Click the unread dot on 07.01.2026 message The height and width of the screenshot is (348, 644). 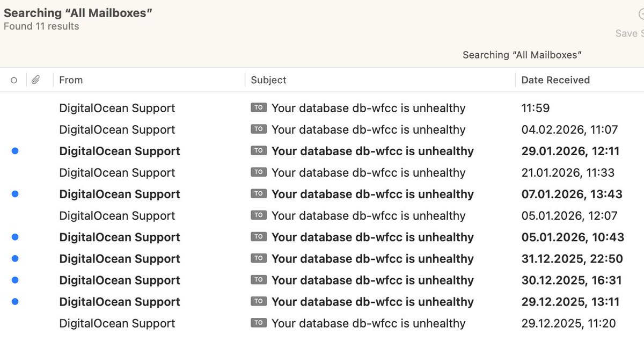(x=15, y=194)
